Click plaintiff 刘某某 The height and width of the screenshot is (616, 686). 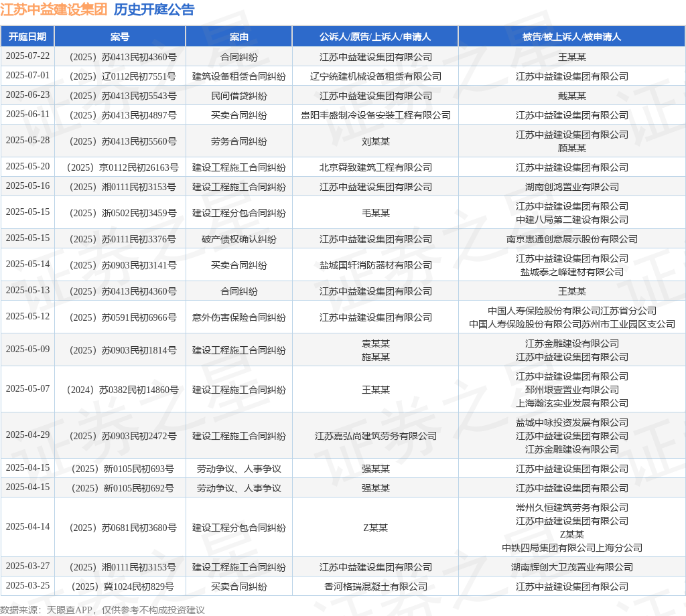pyautogui.click(x=375, y=141)
